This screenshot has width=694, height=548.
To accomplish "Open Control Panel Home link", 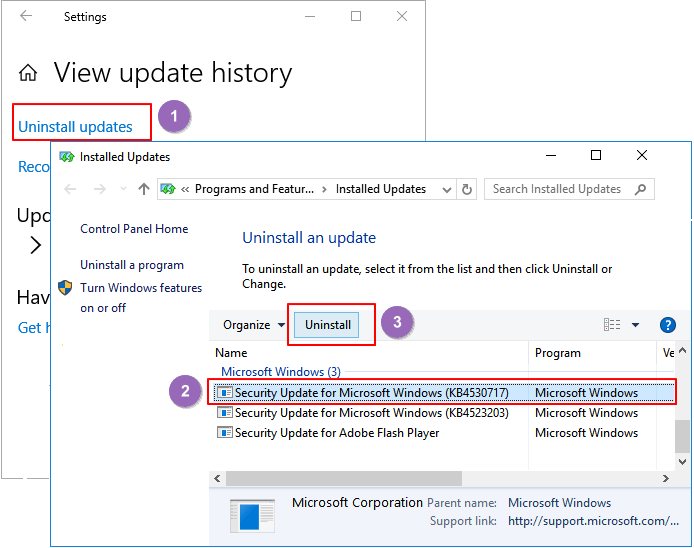I will pyautogui.click(x=134, y=229).
